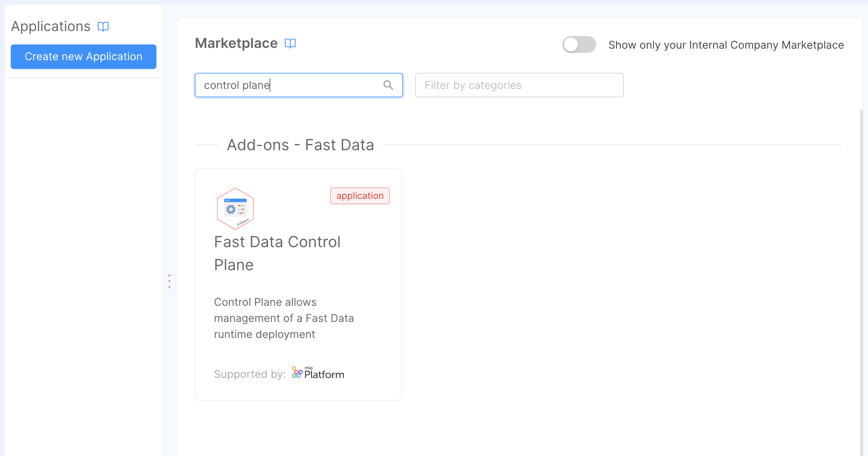The height and width of the screenshot is (456, 868).
Task: Click the vertical dots panel divider handle
Action: pos(169,281)
